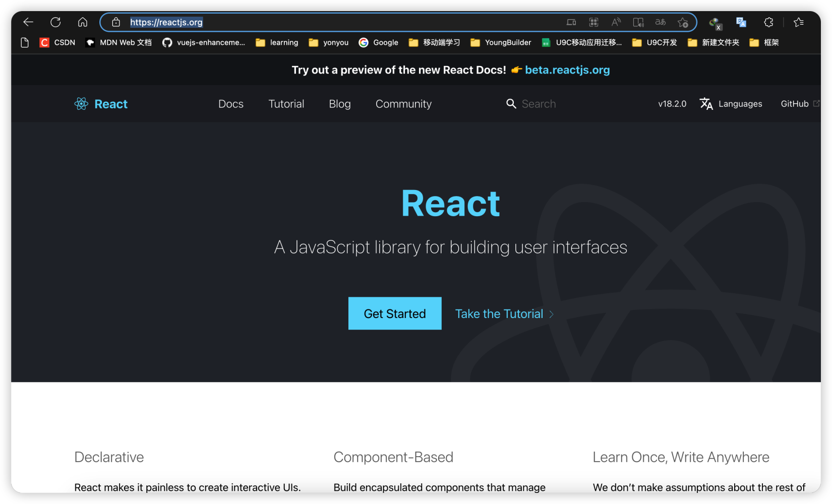Open the device/app view icon in address bar
The image size is (832, 504).
point(571,22)
